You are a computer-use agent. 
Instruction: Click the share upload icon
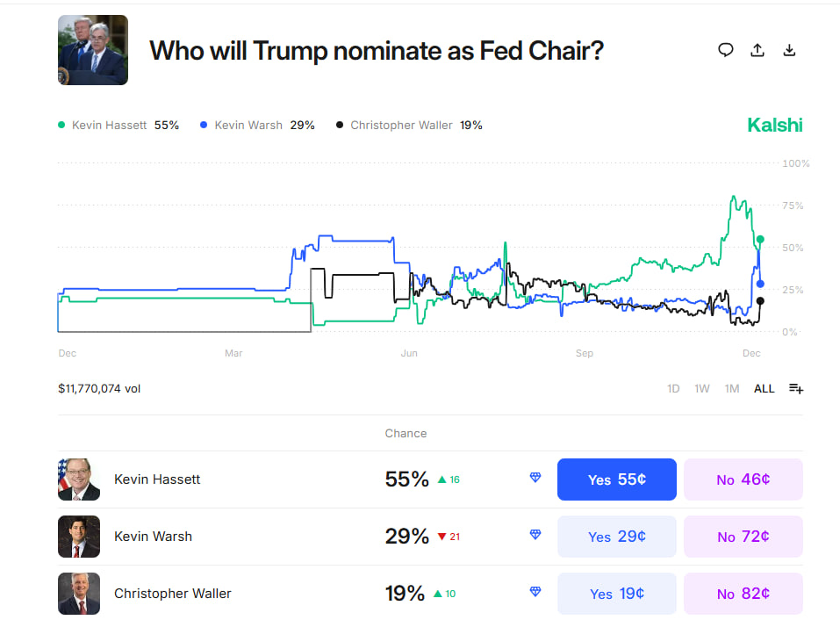click(757, 50)
